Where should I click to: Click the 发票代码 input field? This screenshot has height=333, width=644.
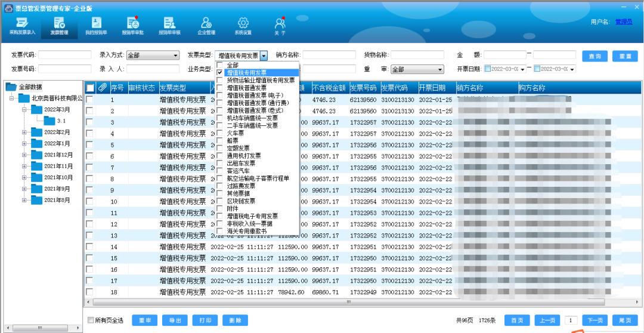[x=65, y=55]
